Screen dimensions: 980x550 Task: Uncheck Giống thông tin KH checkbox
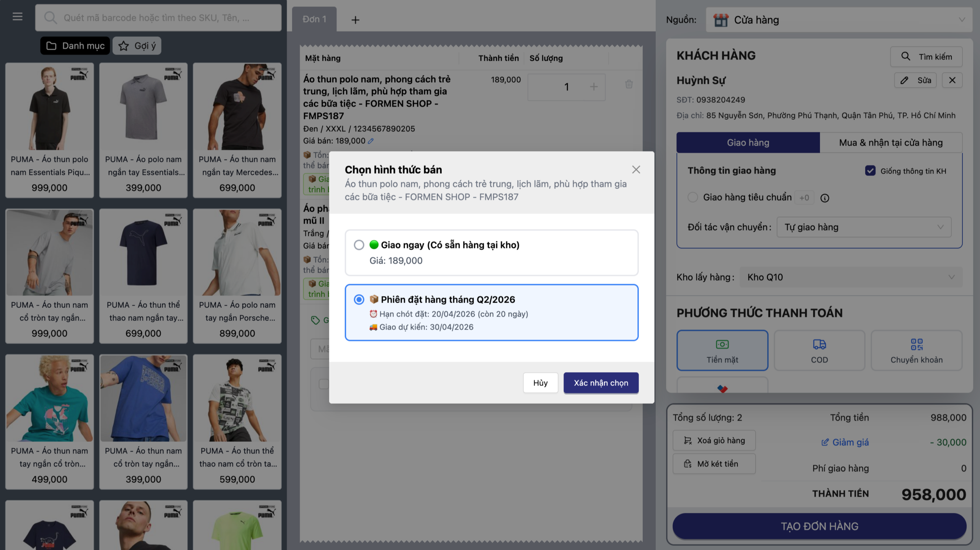(x=870, y=171)
